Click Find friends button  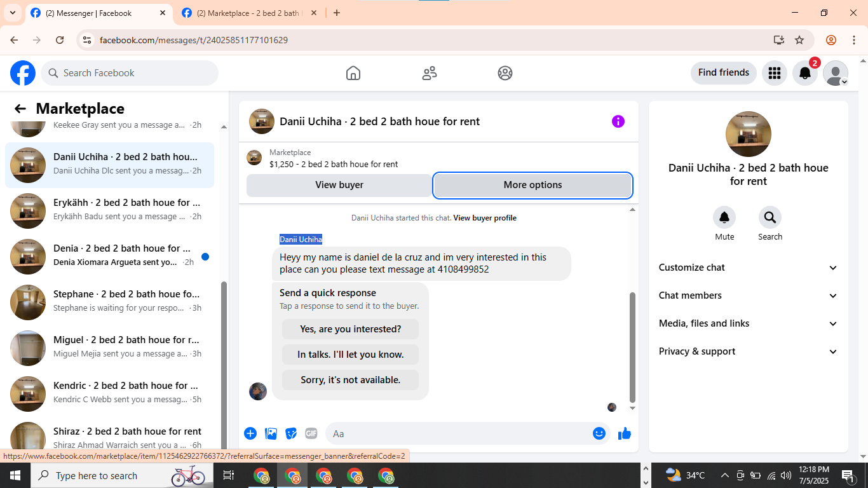pos(724,72)
